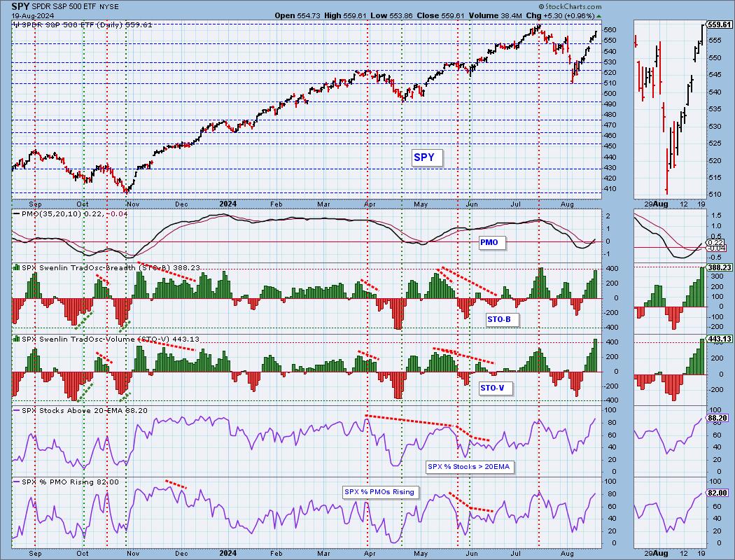The image size is (735, 560).
Task: Click the boxed PMO annotation label
Action: click(x=491, y=243)
